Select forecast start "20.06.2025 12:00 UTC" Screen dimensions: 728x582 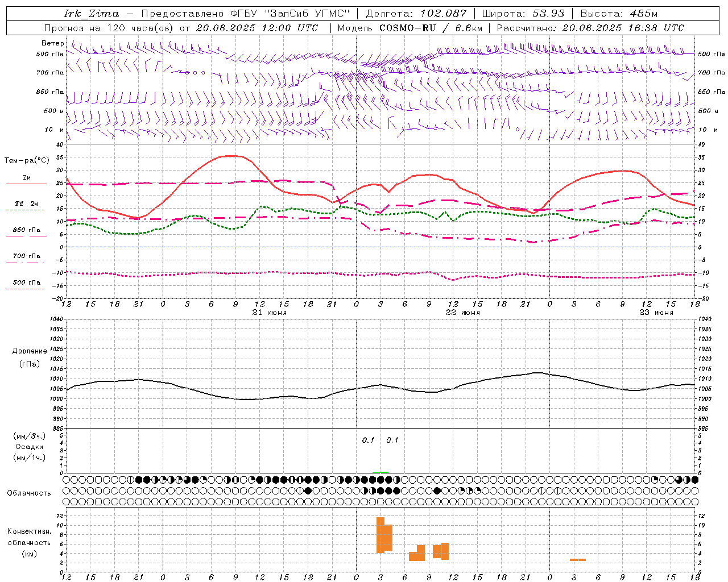pos(257,28)
